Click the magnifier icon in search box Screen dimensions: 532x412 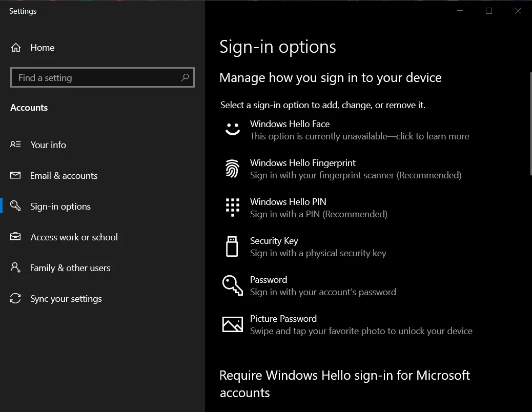[x=185, y=78]
